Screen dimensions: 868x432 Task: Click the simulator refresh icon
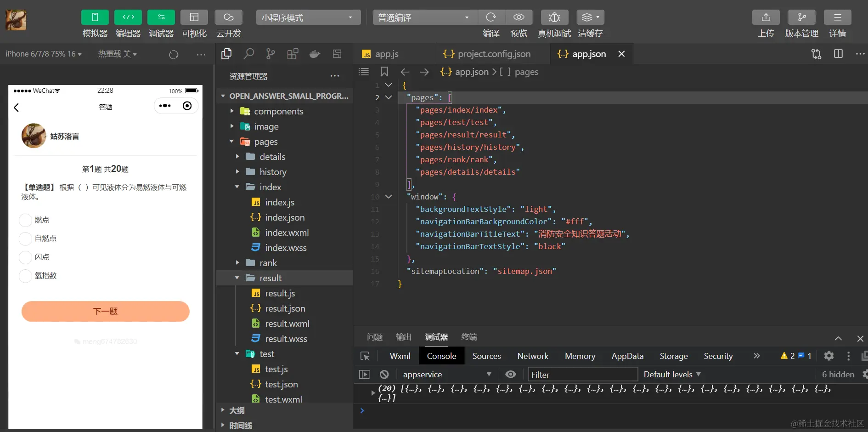[174, 54]
